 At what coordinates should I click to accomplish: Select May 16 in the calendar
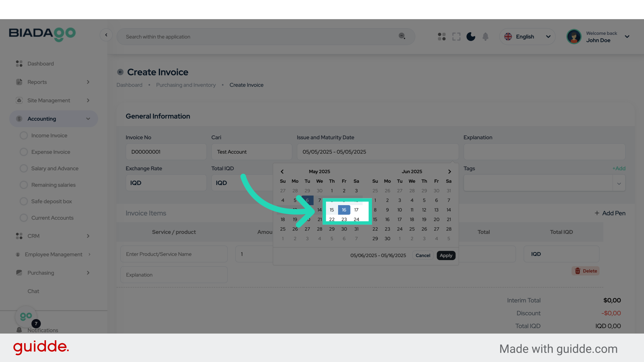click(344, 210)
